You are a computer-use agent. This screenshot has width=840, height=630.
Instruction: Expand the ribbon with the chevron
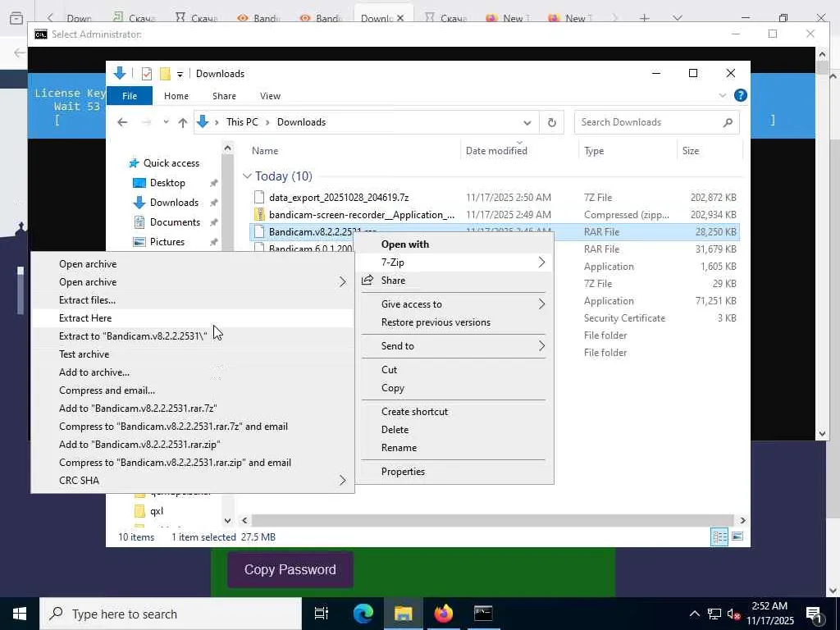(x=722, y=95)
